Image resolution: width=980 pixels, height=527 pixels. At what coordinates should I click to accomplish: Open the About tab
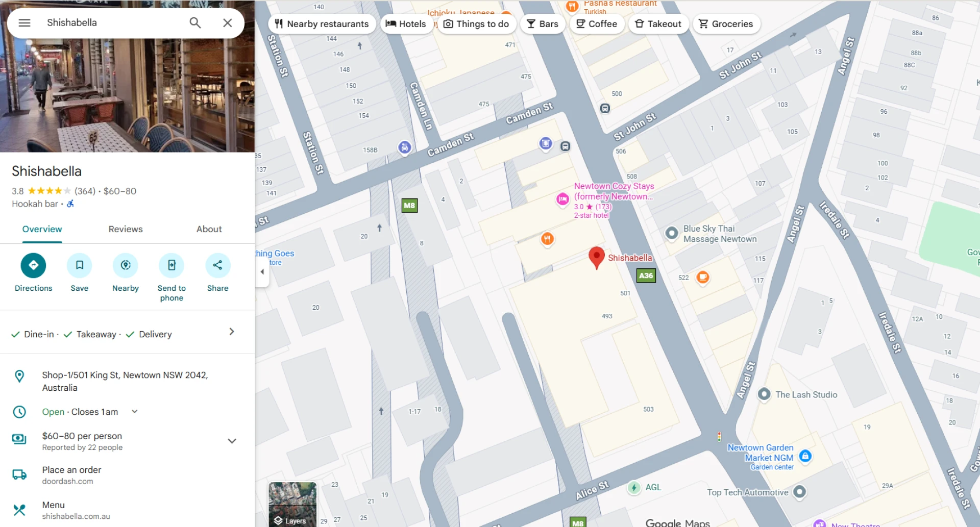209,229
